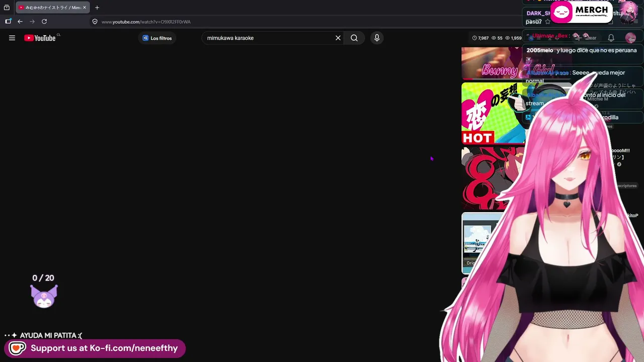Go to the YouTube home logo
This screenshot has width=644, height=362.
click(40, 38)
